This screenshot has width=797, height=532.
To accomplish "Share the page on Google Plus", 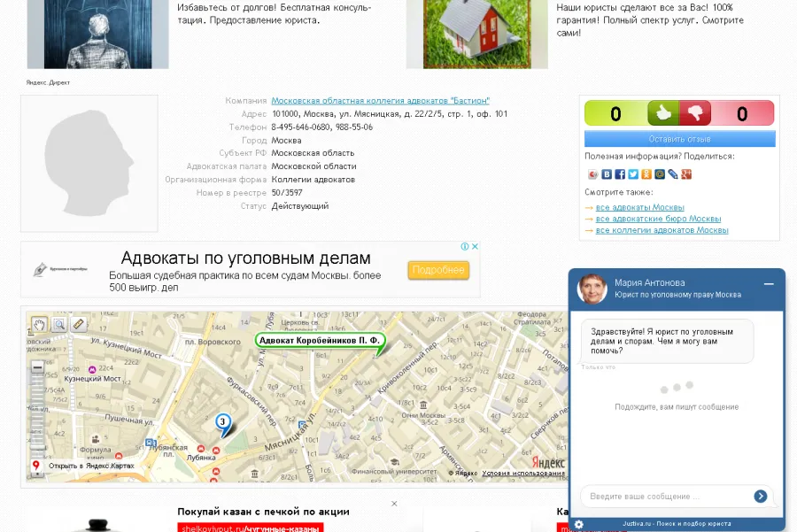I will pos(686,174).
